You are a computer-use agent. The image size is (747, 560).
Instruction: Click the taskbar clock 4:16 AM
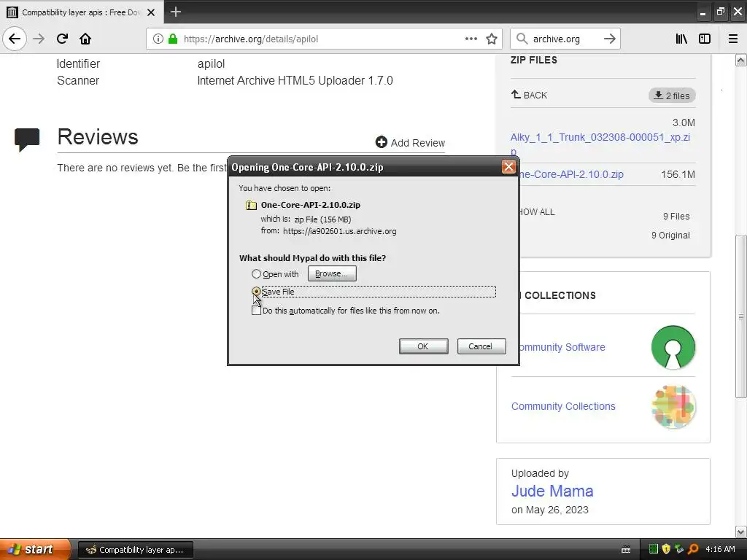click(720, 549)
